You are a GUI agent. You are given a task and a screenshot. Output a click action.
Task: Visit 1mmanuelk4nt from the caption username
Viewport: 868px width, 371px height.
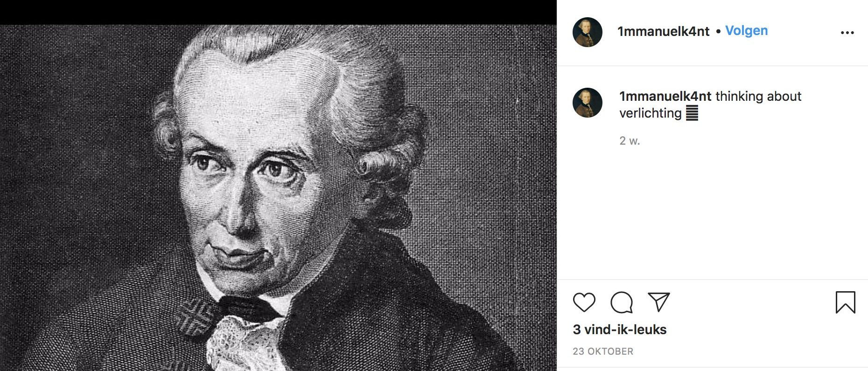click(x=665, y=96)
